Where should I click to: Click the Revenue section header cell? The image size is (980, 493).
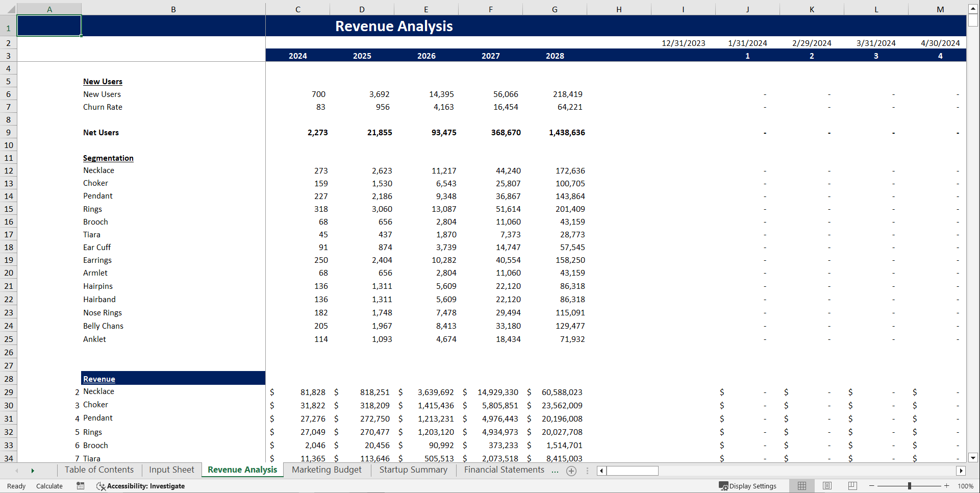[x=173, y=378]
